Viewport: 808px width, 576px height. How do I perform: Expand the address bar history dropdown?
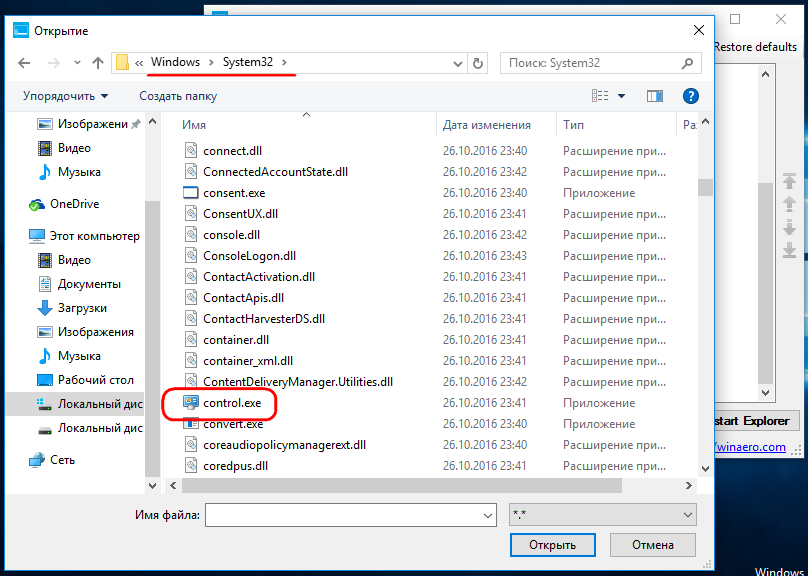(457, 64)
